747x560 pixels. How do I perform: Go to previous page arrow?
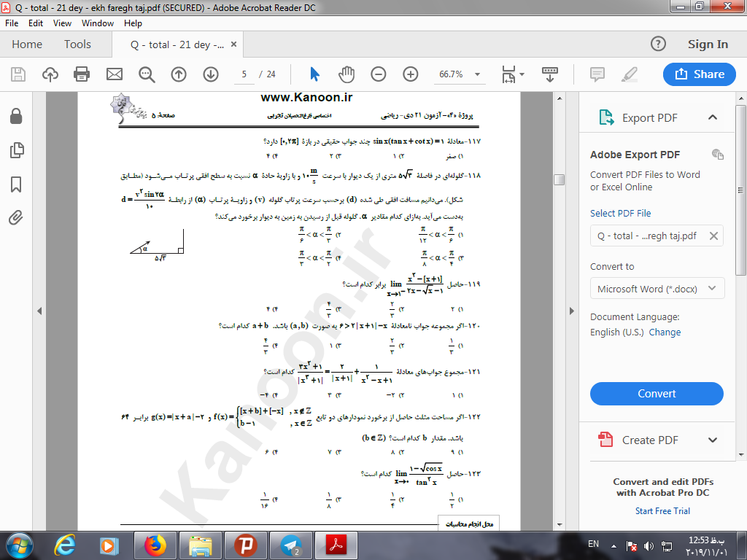tap(179, 74)
